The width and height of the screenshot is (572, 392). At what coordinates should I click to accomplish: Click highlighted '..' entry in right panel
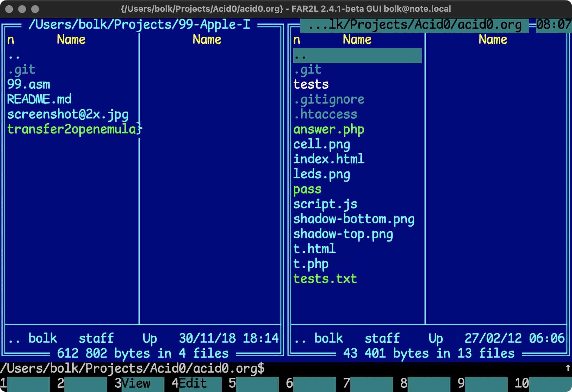[x=357, y=56]
